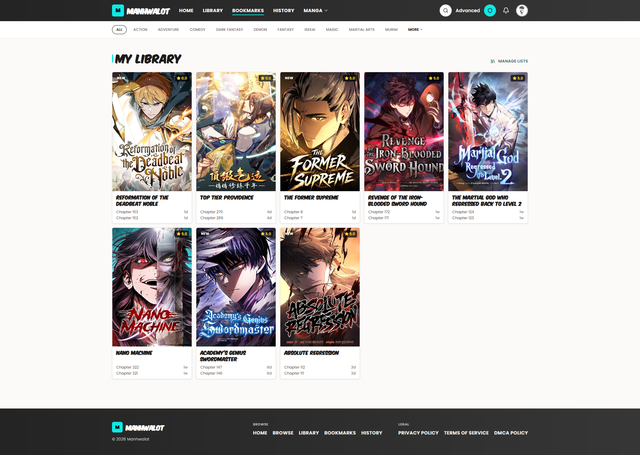Viewport: 640px width, 455px height.
Task: Click the footer Library link
Action: click(x=309, y=433)
